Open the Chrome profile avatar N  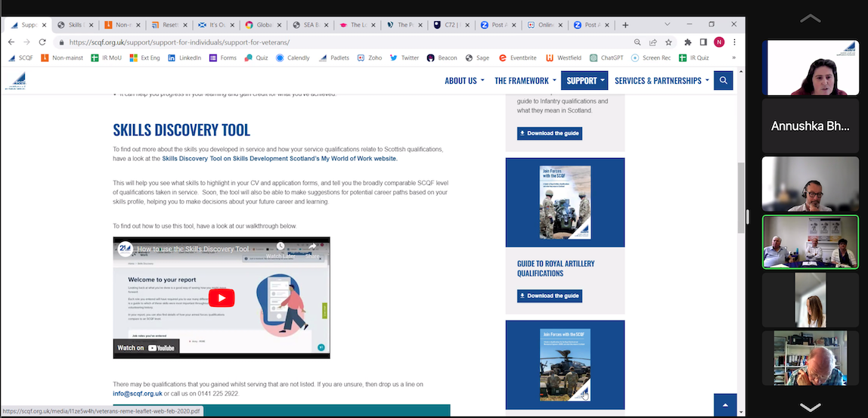pos(719,42)
